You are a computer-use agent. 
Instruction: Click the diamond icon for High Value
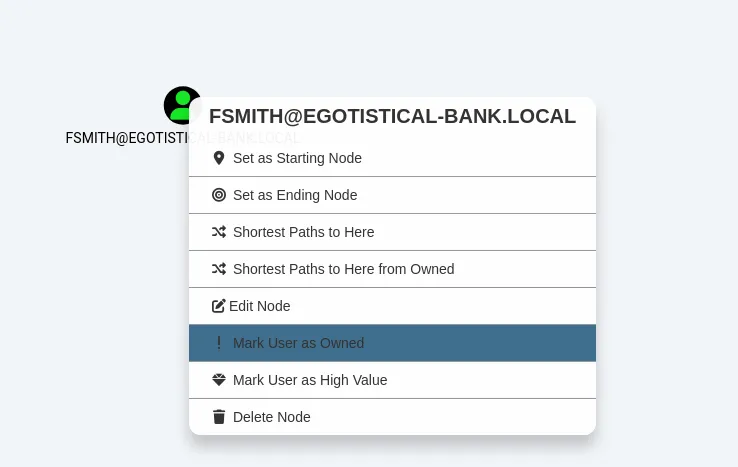219,380
